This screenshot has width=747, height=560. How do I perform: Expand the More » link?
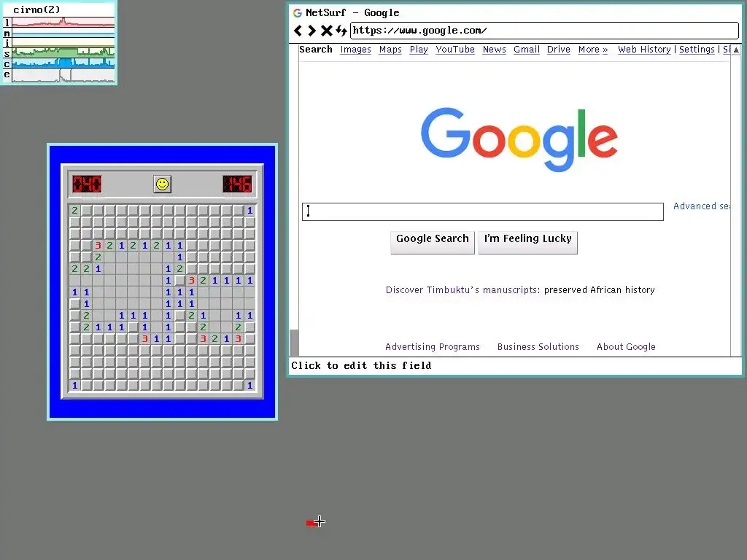tap(593, 50)
